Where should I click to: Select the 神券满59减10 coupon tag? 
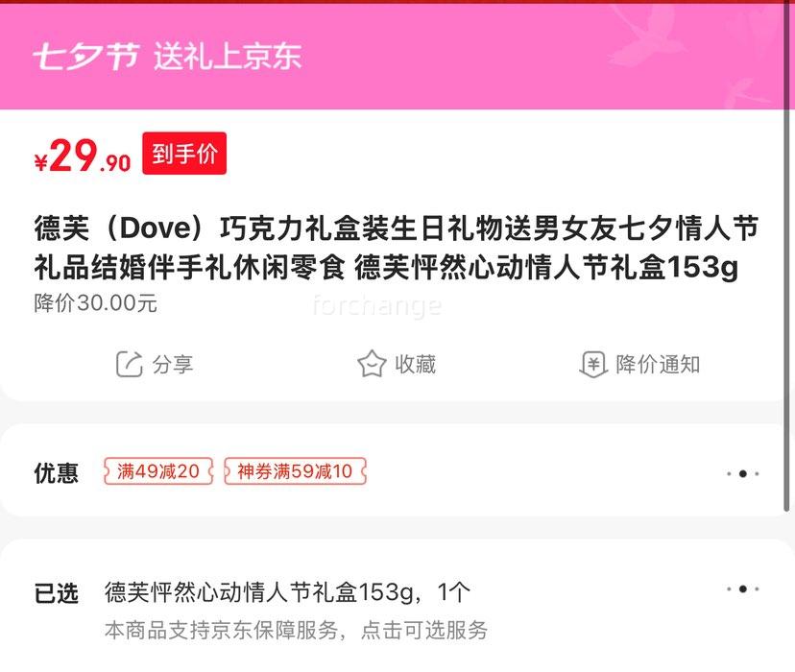click(x=295, y=471)
